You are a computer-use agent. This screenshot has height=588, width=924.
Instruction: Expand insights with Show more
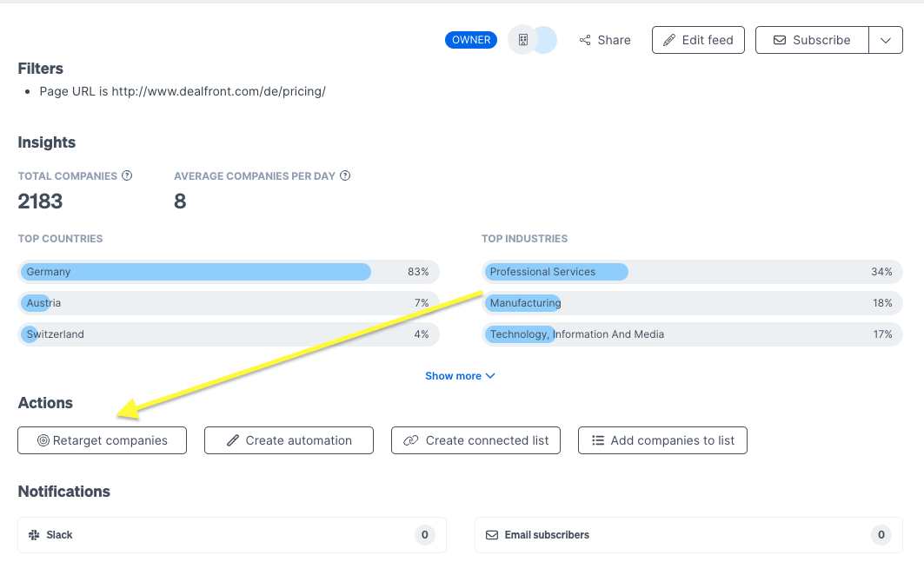tap(460, 376)
